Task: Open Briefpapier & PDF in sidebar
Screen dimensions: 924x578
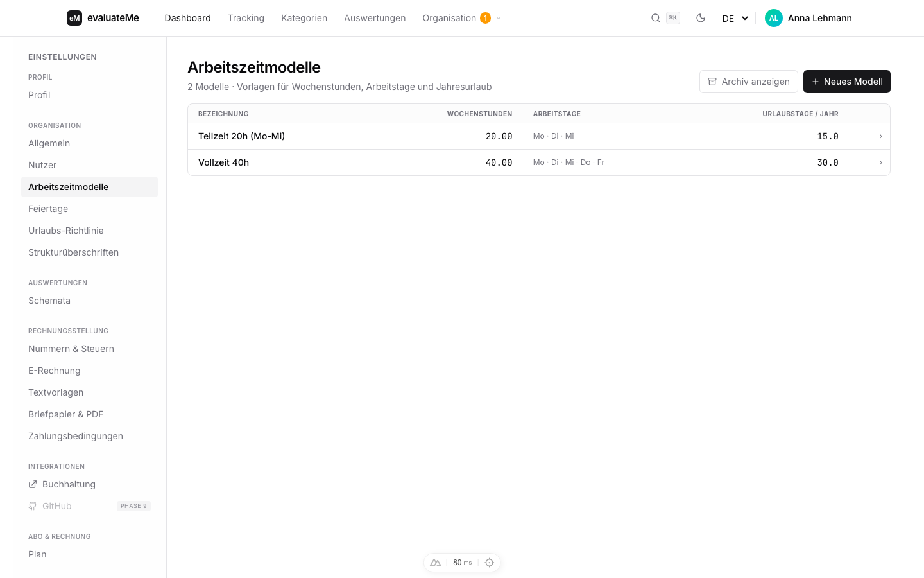Action: (89, 414)
